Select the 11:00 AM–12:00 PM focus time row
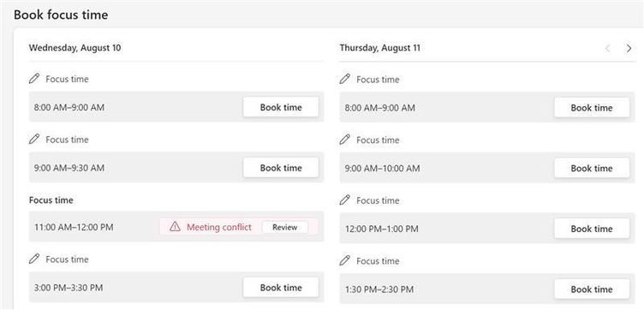 point(176,227)
